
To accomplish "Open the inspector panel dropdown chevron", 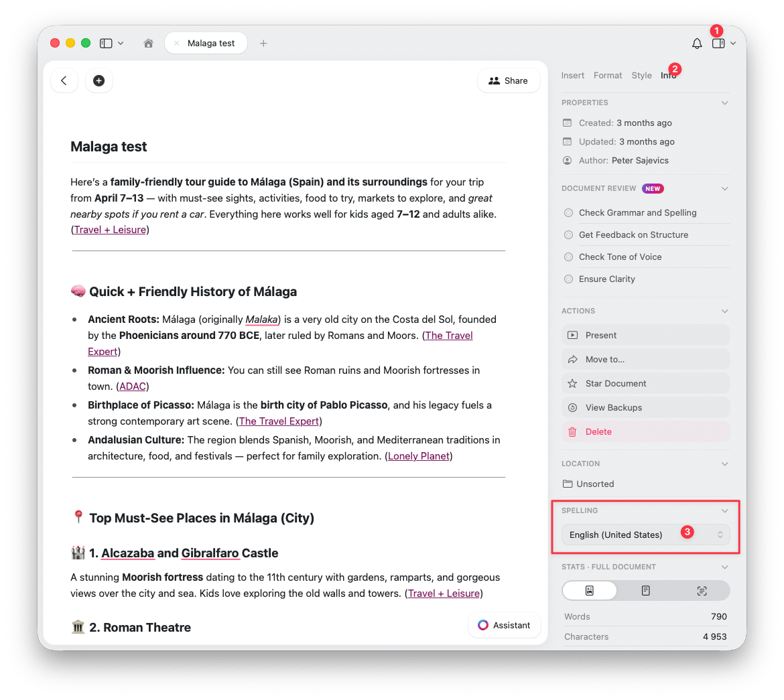I will click(733, 44).
